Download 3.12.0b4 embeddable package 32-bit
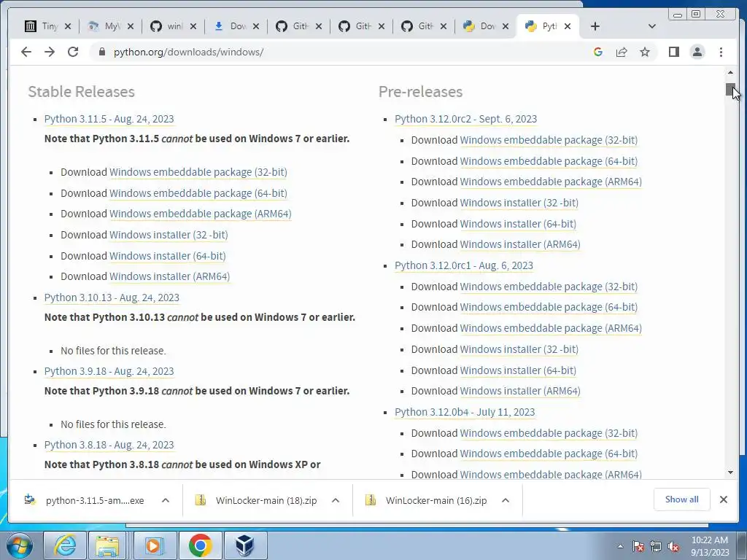Screen dimensions: 747x560 [549, 433]
